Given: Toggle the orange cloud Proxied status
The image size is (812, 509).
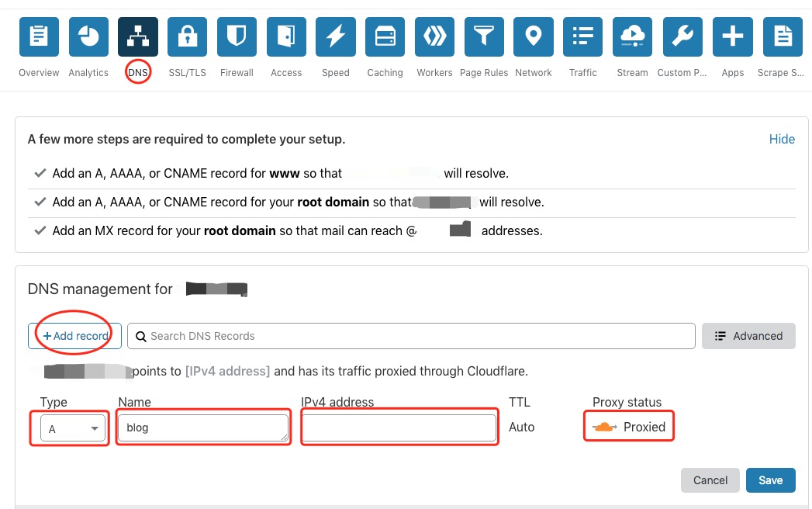Looking at the screenshot, I should (x=629, y=427).
